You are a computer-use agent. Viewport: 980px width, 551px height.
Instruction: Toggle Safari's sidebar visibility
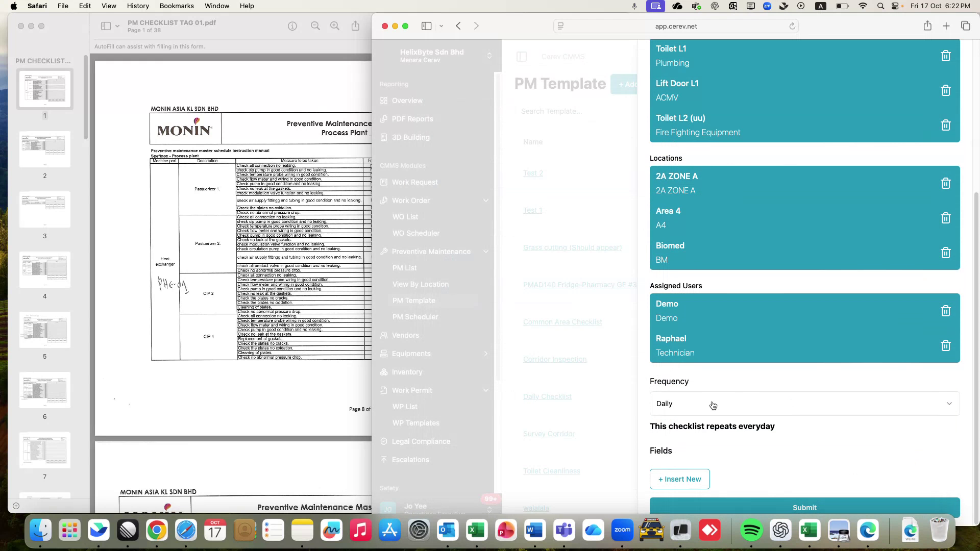pos(427,26)
